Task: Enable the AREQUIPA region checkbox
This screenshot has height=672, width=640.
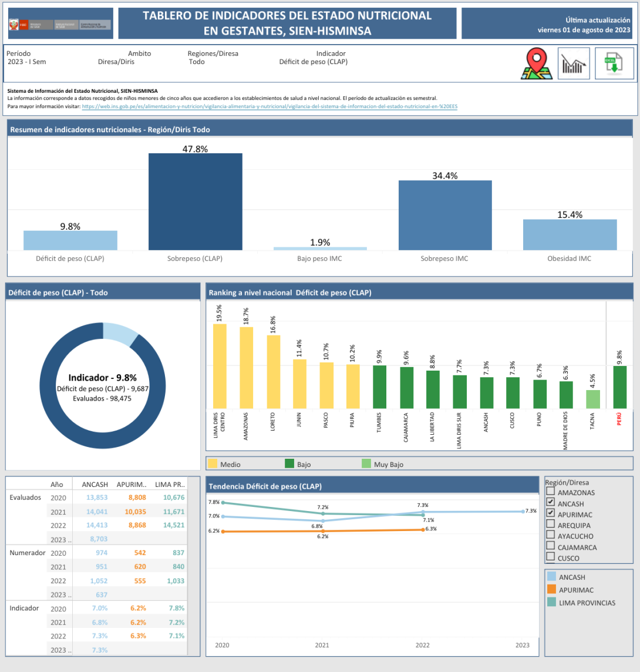Action: coord(550,525)
